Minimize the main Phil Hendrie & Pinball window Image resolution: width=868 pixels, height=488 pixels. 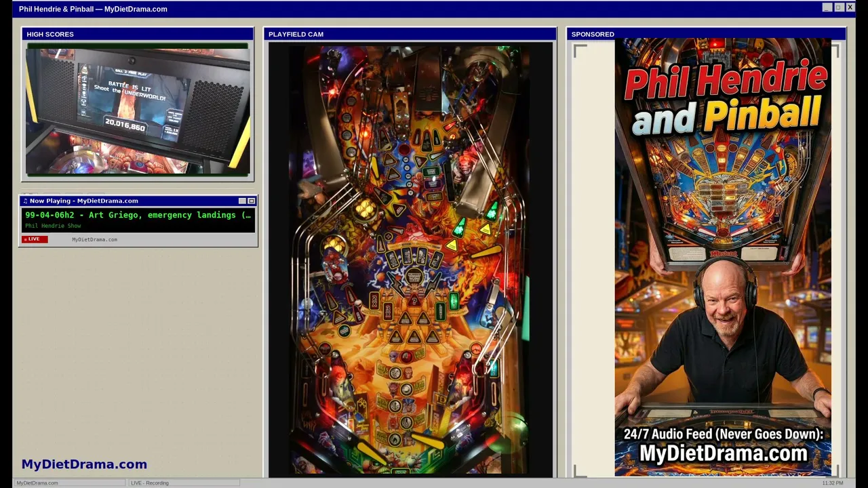pos(827,7)
